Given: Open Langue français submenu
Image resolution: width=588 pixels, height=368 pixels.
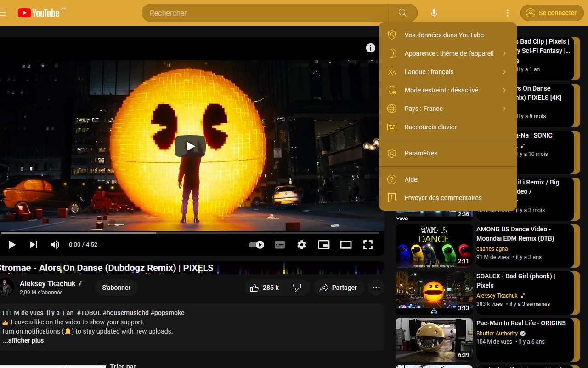Looking at the screenshot, I should click(448, 72).
